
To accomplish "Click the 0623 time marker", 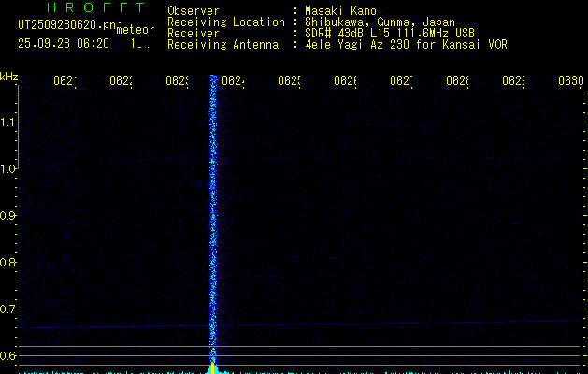I will (x=177, y=81).
